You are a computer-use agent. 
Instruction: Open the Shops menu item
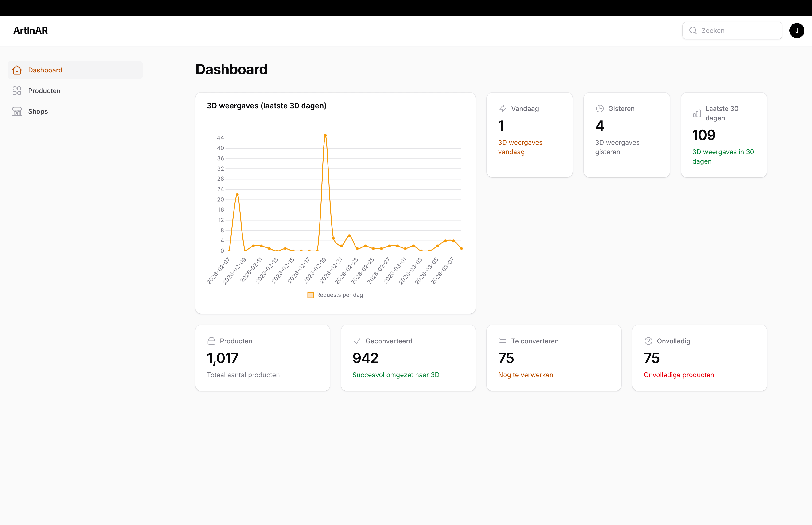coord(38,111)
